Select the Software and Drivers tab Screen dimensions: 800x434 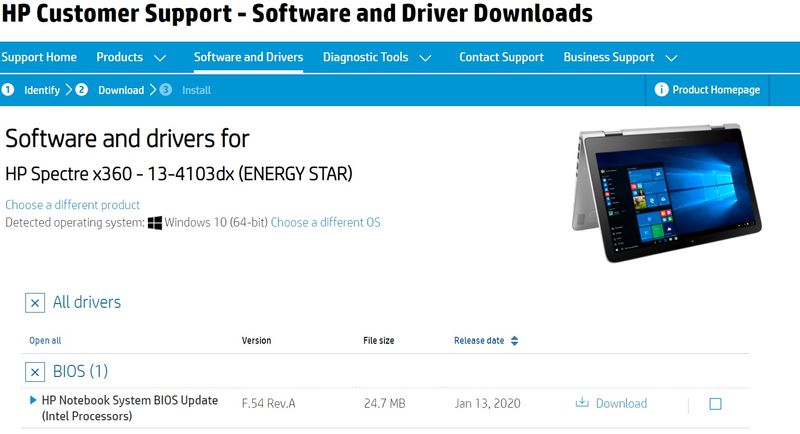pos(248,57)
